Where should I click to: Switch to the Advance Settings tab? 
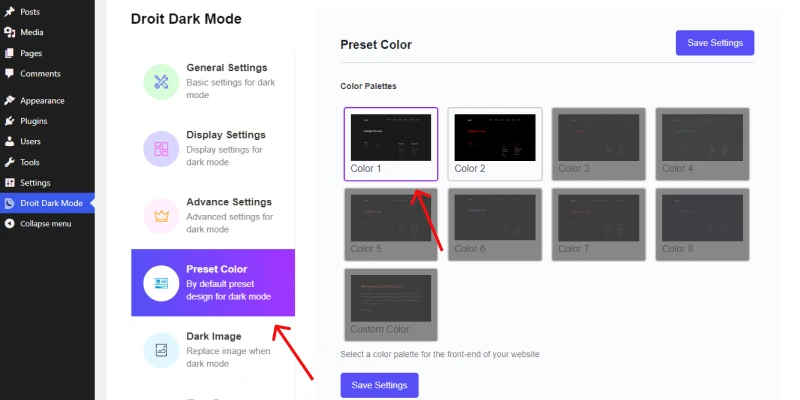pyautogui.click(x=213, y=216)
